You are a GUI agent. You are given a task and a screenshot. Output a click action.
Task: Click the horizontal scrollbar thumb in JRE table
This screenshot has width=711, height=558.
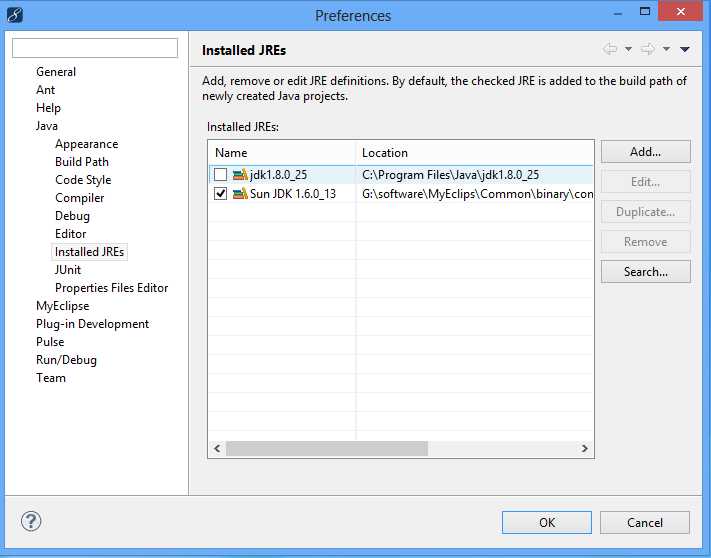tap(327, 448)
